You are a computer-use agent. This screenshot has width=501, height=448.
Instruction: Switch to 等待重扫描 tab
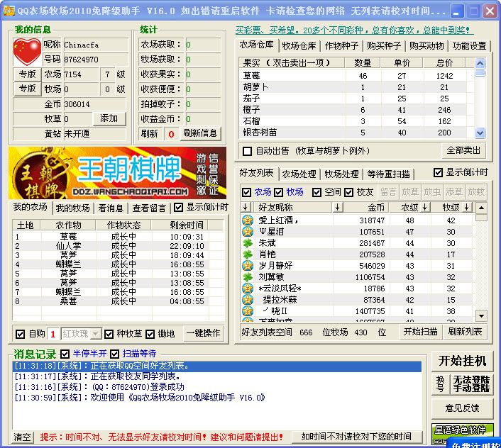389,174
